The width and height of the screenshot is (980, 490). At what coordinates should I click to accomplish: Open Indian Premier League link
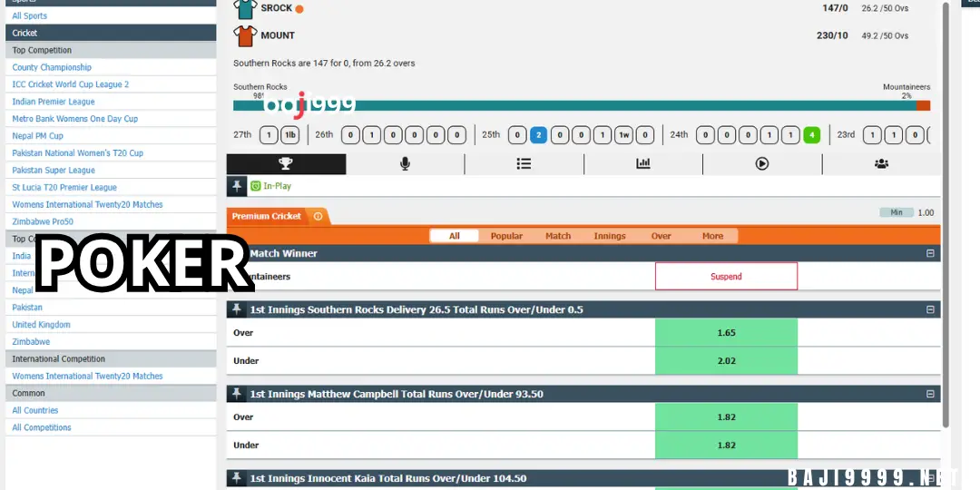pyautogui.click(x=54, y=102)
